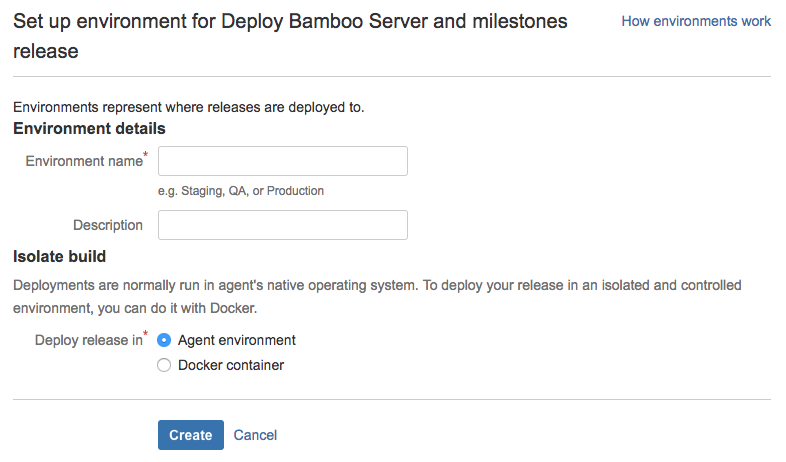Click the 'Environments represent where releases' intro text
Screen dimensions: 786x462
(x=188, y=107)
